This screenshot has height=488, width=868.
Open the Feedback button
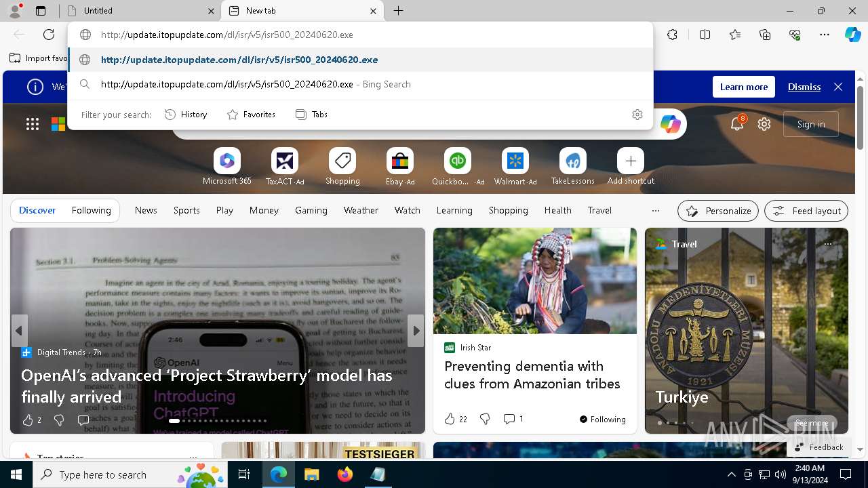(x=819, y=447)
